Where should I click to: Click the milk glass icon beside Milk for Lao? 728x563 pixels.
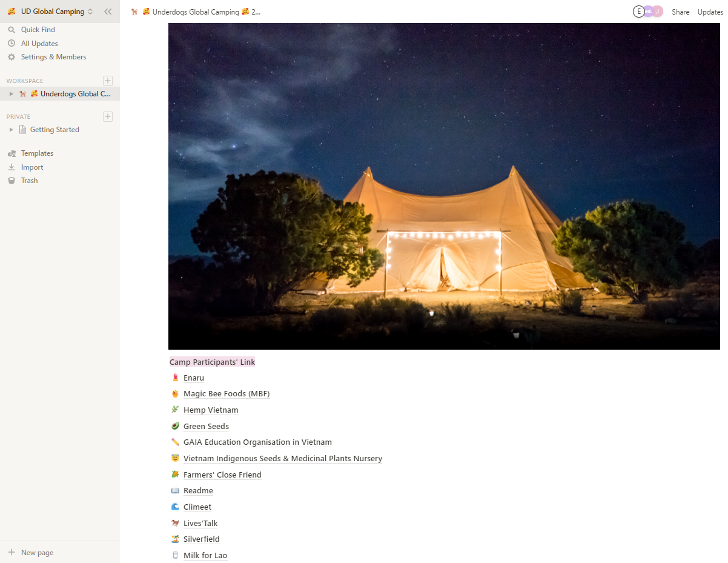click(x=175, y=556)
